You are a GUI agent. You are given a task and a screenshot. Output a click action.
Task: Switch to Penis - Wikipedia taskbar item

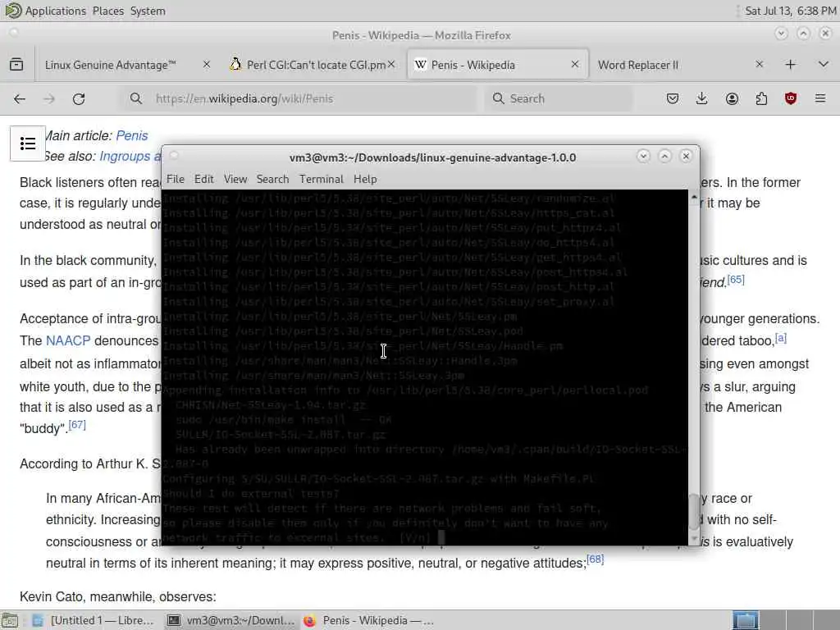click(x=368, y=620)
